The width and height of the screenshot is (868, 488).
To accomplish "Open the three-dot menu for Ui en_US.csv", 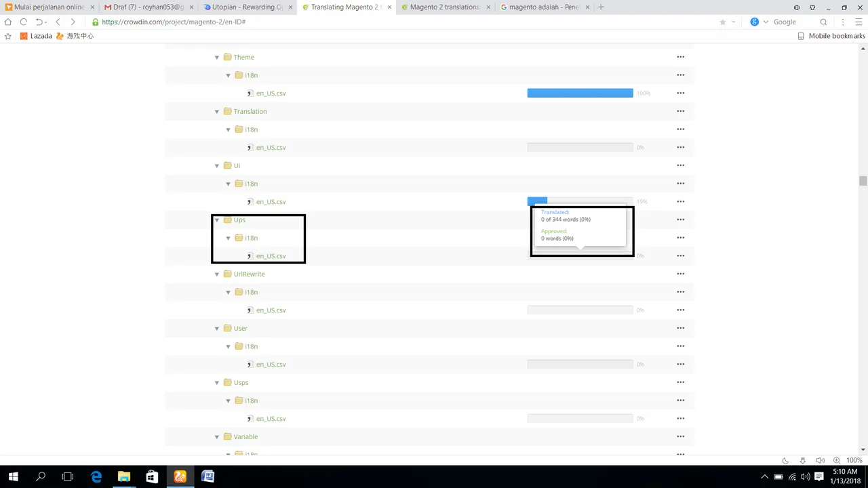I will [x=680, y=201].
